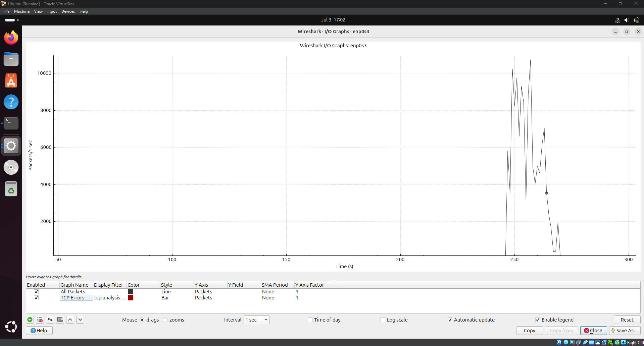Open Files manager in the dock
Image resolution: width=644 pixels, height=346 pixels.
pyautogui.click(x=11, y=59)
